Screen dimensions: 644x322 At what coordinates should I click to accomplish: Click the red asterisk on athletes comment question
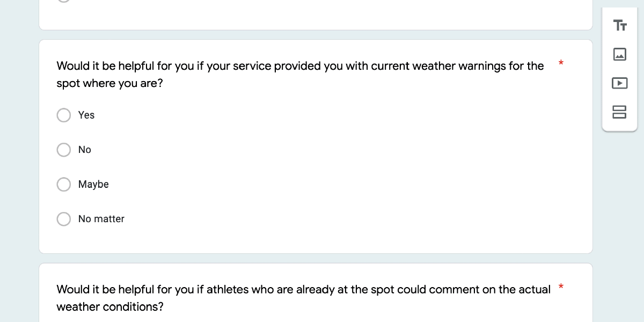pos(561,287)
